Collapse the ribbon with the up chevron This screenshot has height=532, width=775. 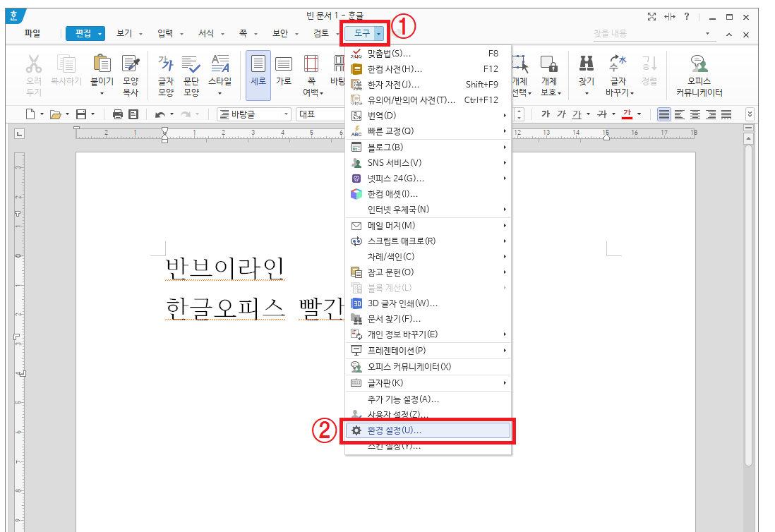click(729, 35)
